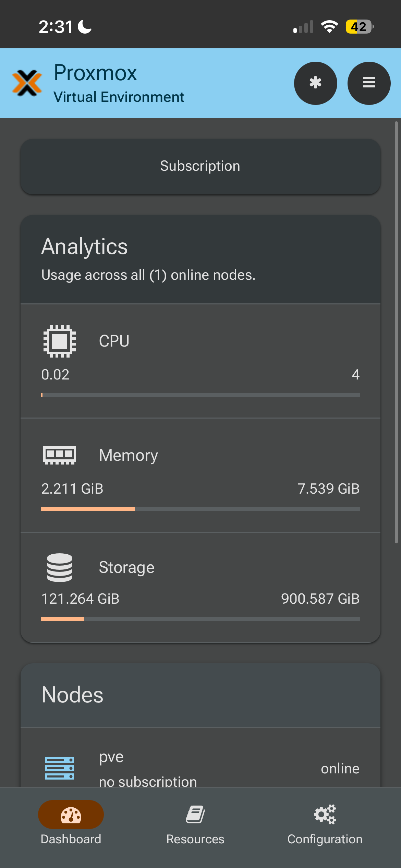Click the Memory RAM icon
The height and width of the screenshot is (868, 401).
coord(60,455)
